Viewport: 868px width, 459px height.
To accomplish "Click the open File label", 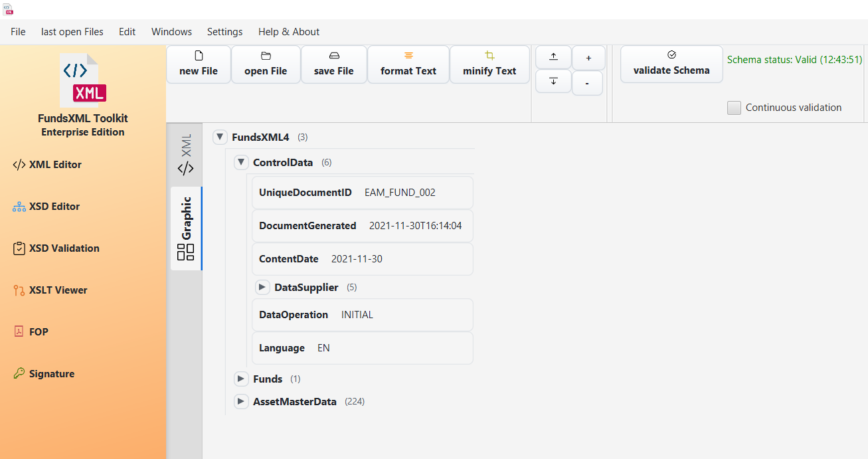I will (266, 71).
